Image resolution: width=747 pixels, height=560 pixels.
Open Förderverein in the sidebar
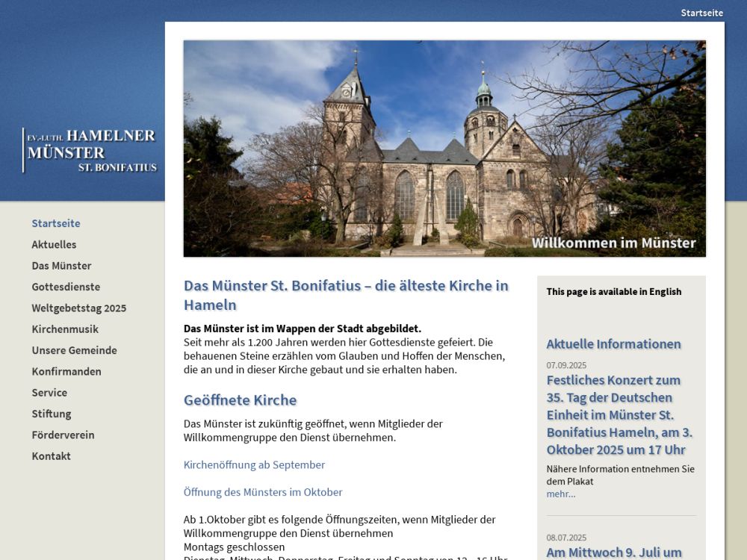(x=63, y=435)
